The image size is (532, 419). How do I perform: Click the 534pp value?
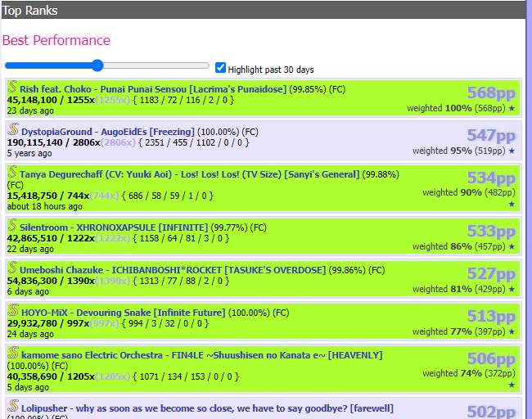tap(491, 178)
